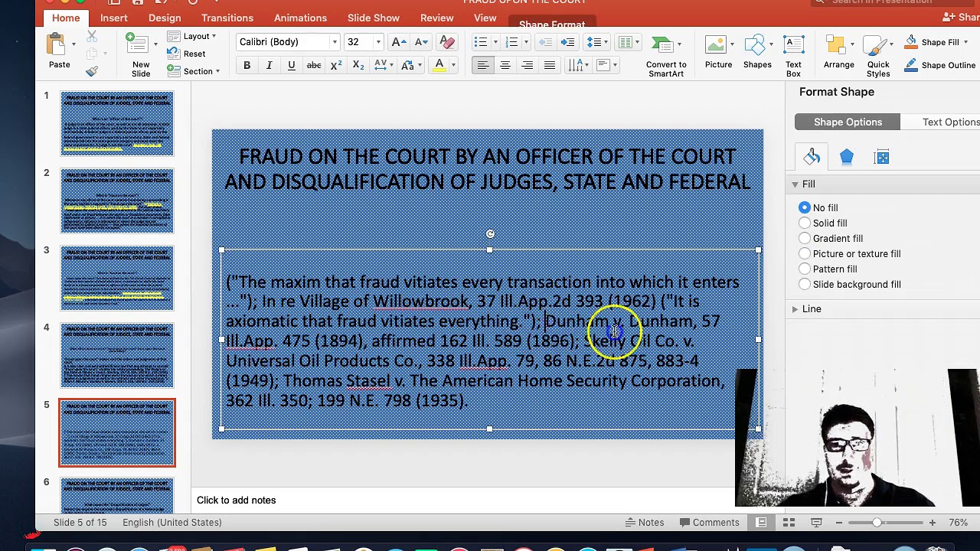Apply Superscript formatting
The image size is (980, 551).
(x=336, y=66)
